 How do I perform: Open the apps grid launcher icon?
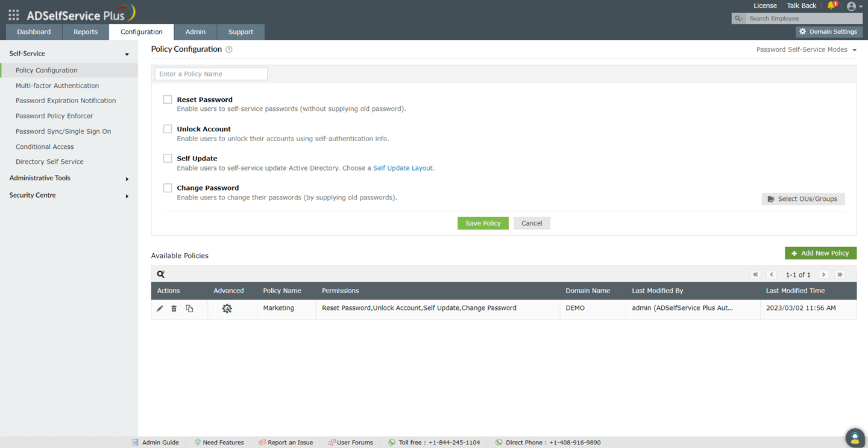13,14
